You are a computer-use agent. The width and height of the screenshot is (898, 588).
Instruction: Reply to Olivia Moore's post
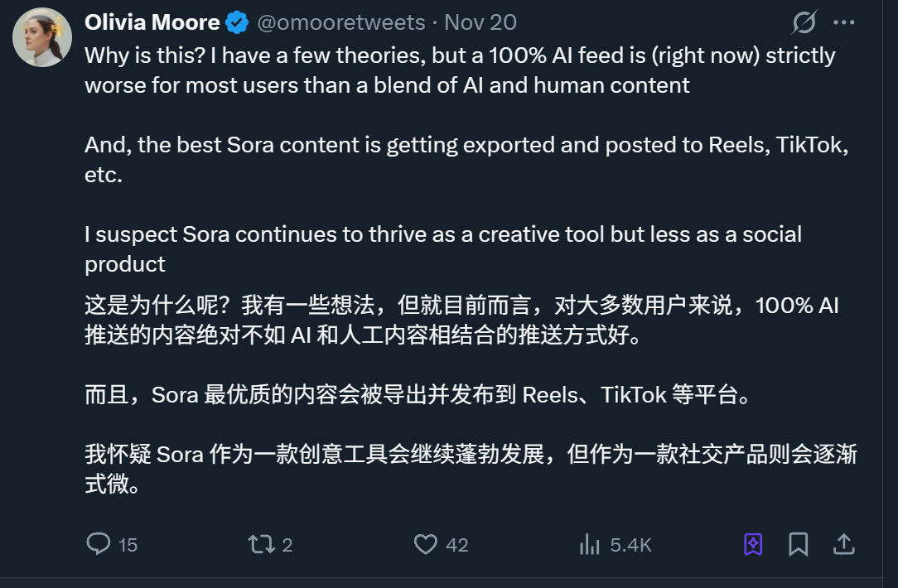[x=99, y=544]
